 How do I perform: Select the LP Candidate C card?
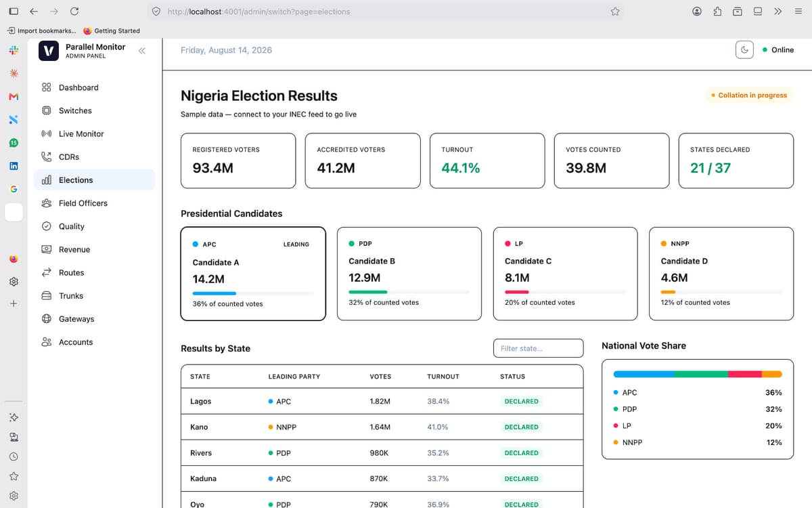click(566, 274)
